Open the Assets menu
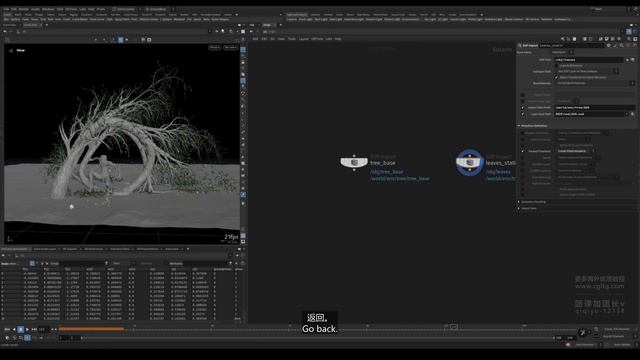This screenshot has height=360, width=640. 36,9
